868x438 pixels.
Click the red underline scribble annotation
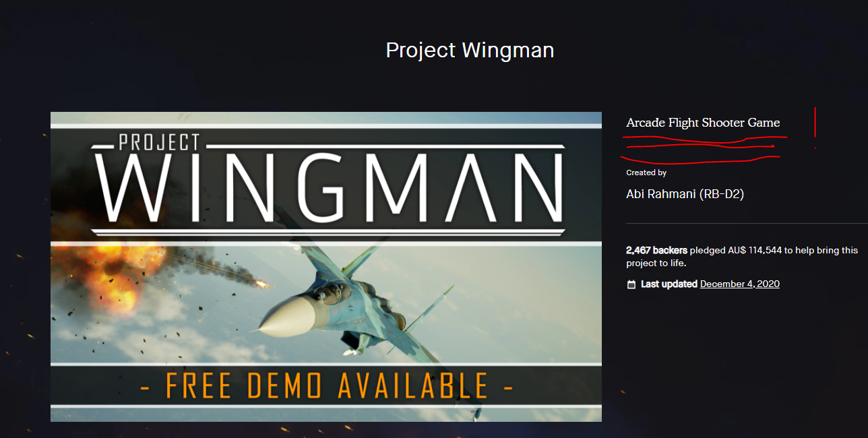[703, 149]
